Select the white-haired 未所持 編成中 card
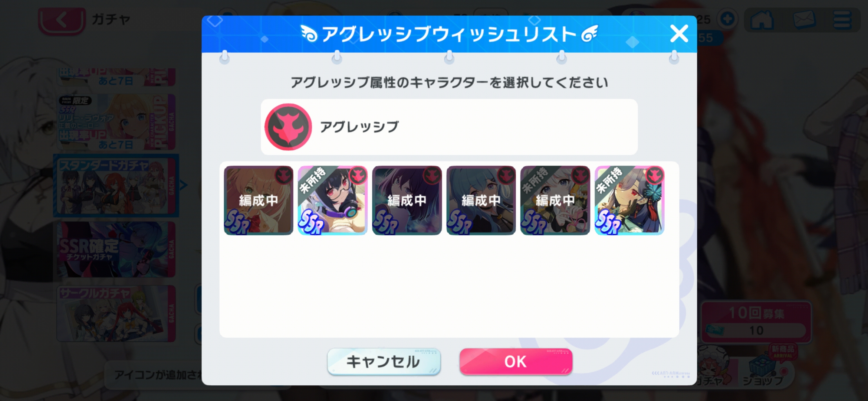The width and height of the screenshot is (868, 401). pos(555,200)
